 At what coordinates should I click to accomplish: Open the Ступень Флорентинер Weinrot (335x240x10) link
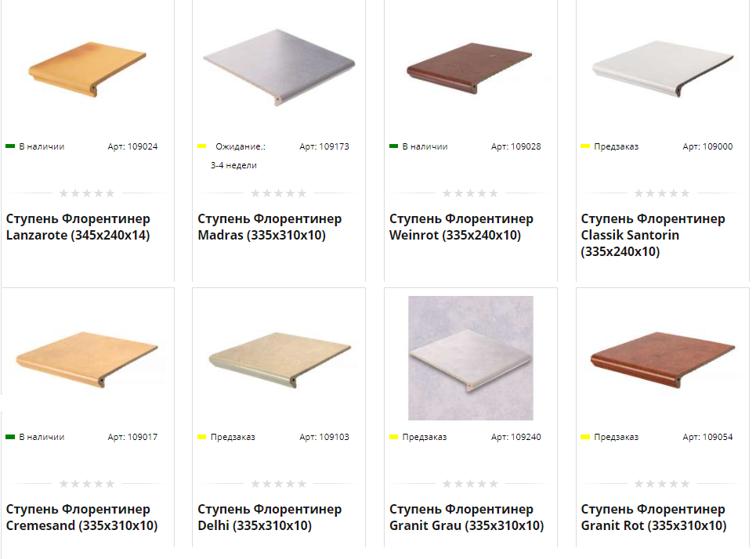[x=461, y=227]
